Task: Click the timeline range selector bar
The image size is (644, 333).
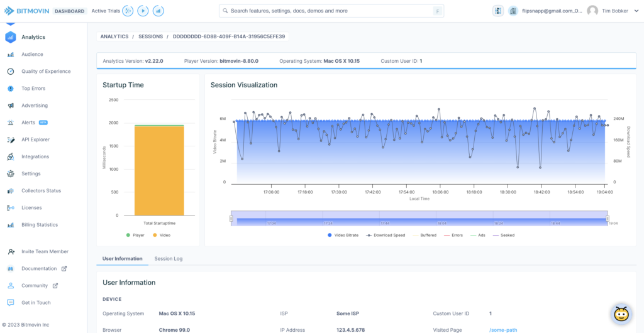Action: (419, 218)
